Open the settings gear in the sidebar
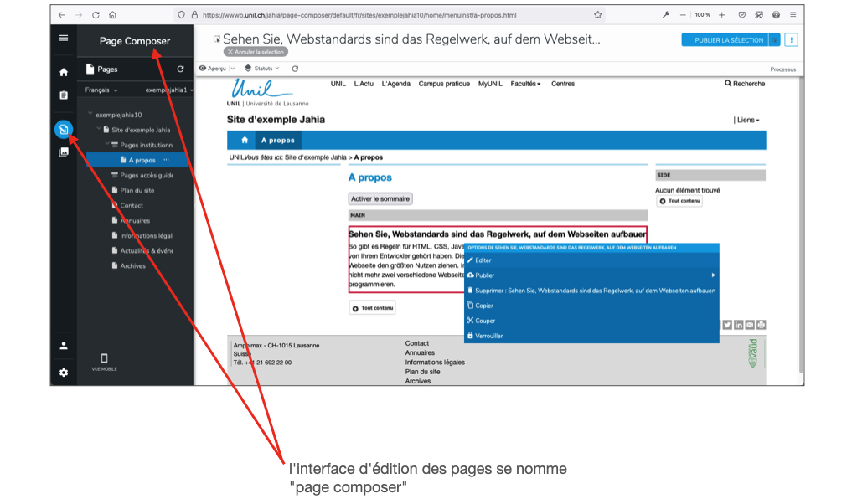Screen dimensions: 852x504 [x=64, y=372]
